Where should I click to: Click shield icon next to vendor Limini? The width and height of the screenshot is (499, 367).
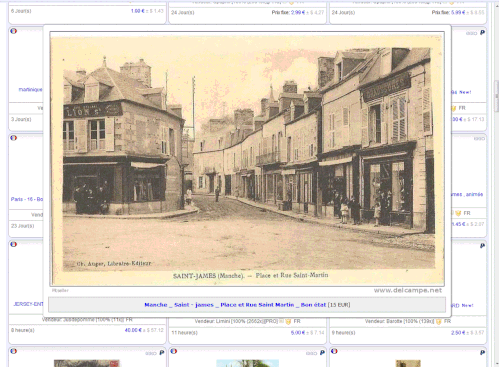(288, 321)
